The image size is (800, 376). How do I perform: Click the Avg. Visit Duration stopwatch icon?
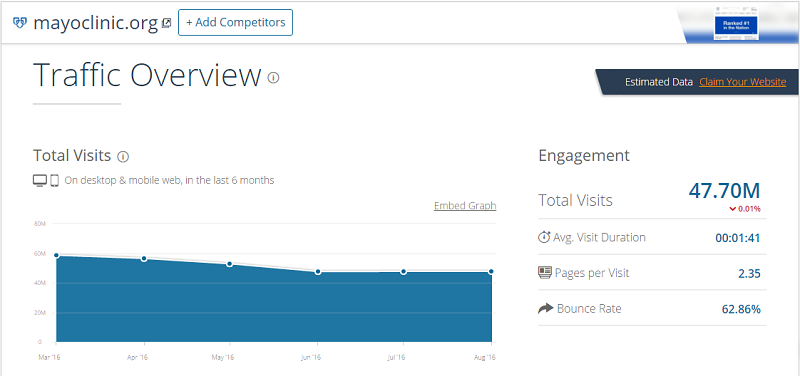click(x=544, y=237)
